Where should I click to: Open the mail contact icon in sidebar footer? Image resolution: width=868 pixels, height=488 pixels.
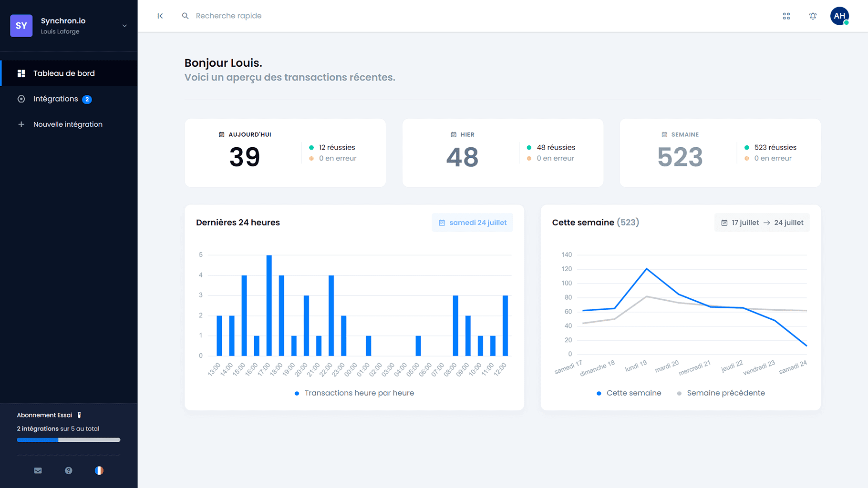(x=38, y=471)
